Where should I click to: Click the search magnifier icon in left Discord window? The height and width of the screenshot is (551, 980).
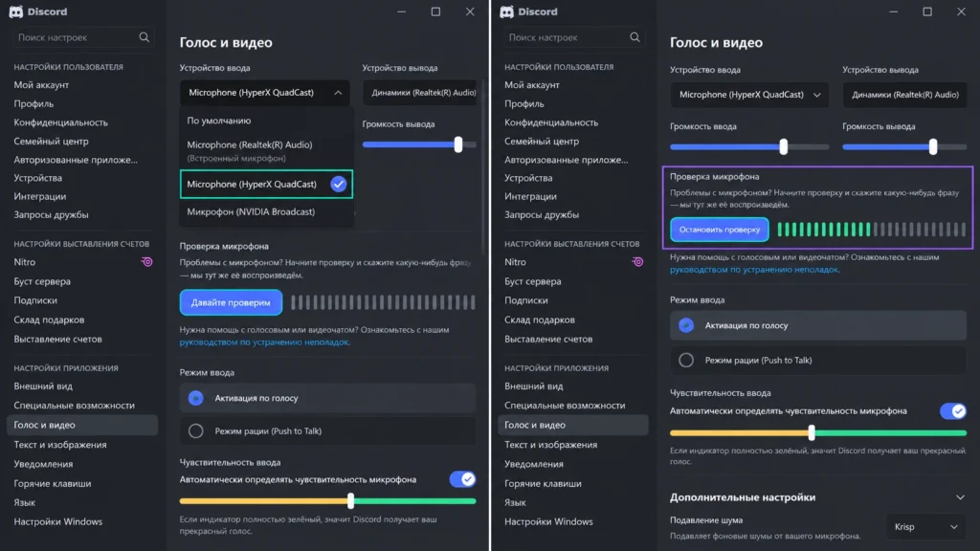(x=144, y=37)
